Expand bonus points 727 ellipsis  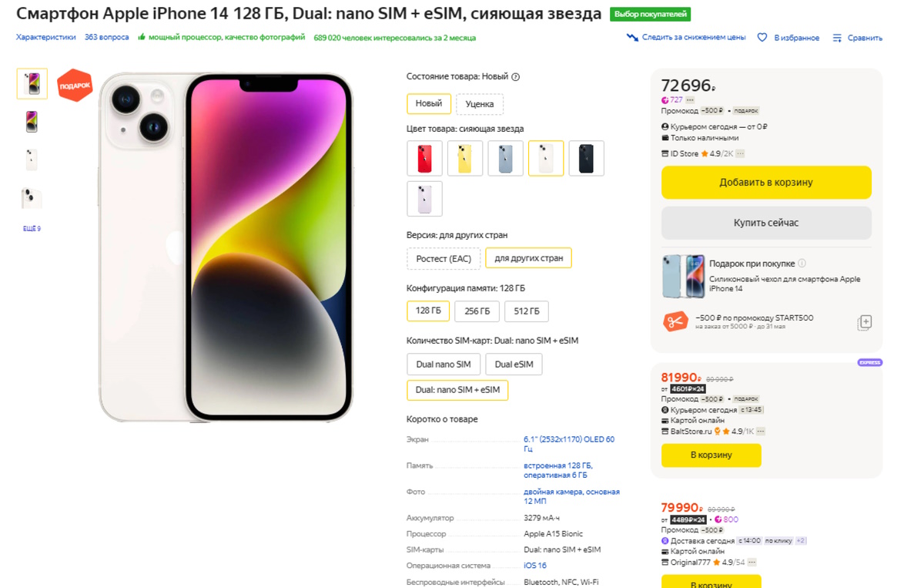point(690,100)
